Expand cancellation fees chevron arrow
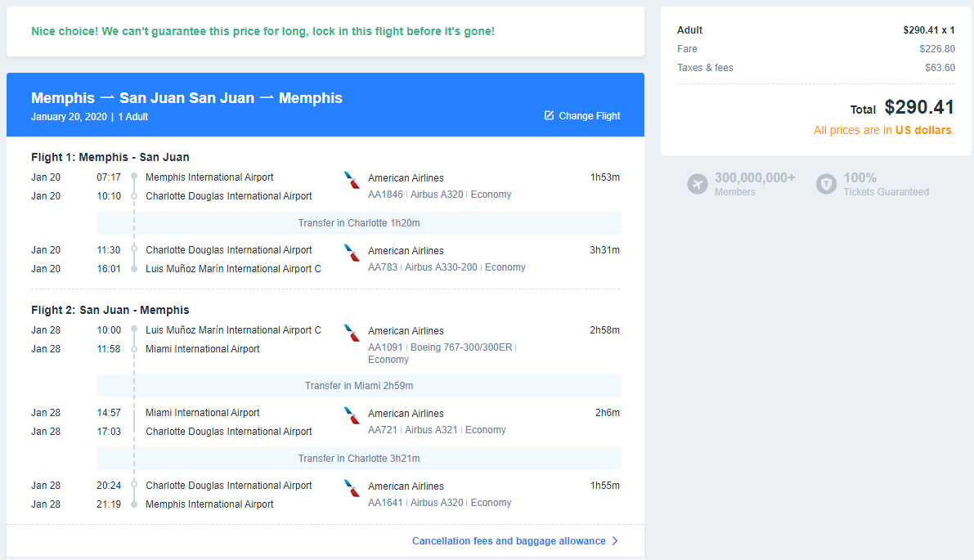The width and height of the screenshot is (974, 560). click(x=615, y=540)
